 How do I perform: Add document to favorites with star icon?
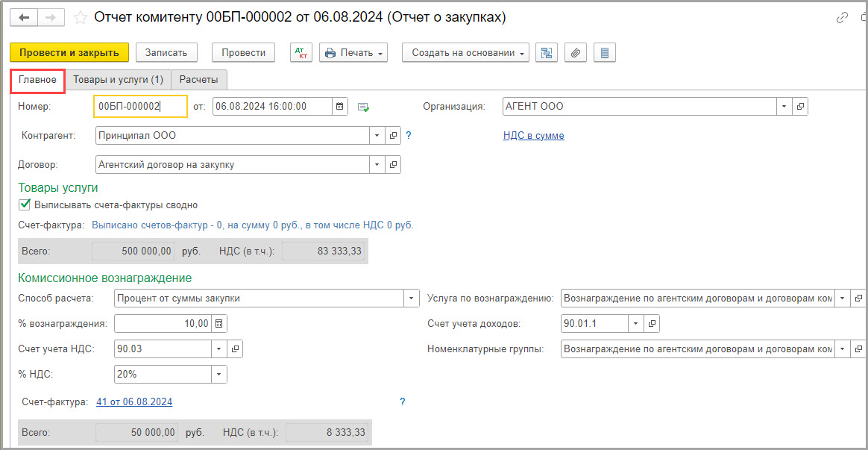(x=81, y=18)
